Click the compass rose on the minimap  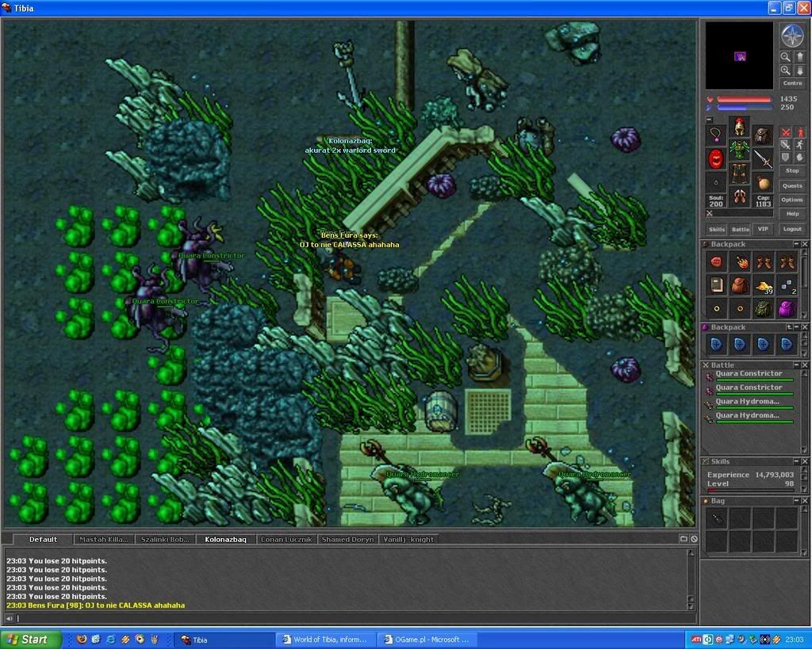(792, 36)
